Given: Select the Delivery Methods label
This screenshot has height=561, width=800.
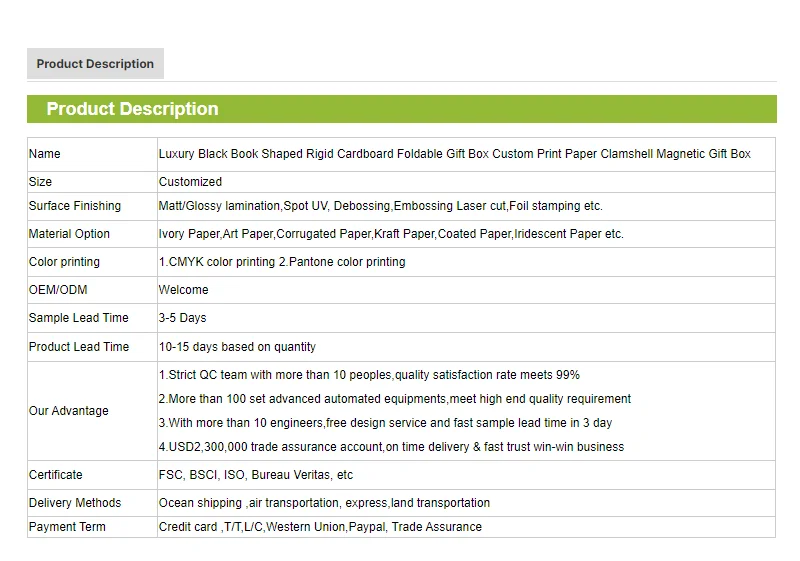Looking at the screenshot, I should pos(75,503).
